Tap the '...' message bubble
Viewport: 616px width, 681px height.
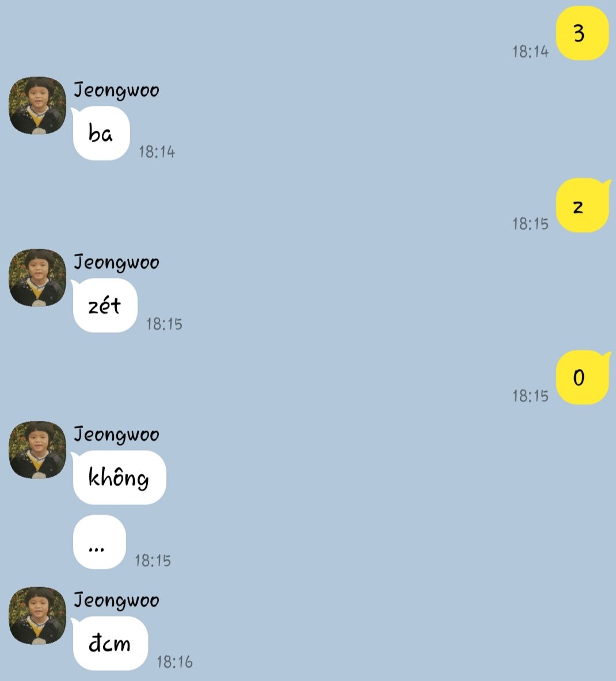(100, 542)
